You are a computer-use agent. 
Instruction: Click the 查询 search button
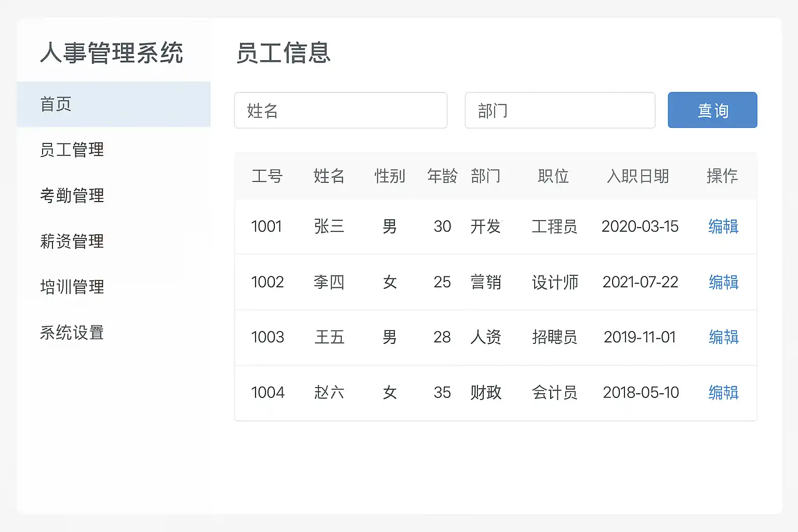click(712, 110)
